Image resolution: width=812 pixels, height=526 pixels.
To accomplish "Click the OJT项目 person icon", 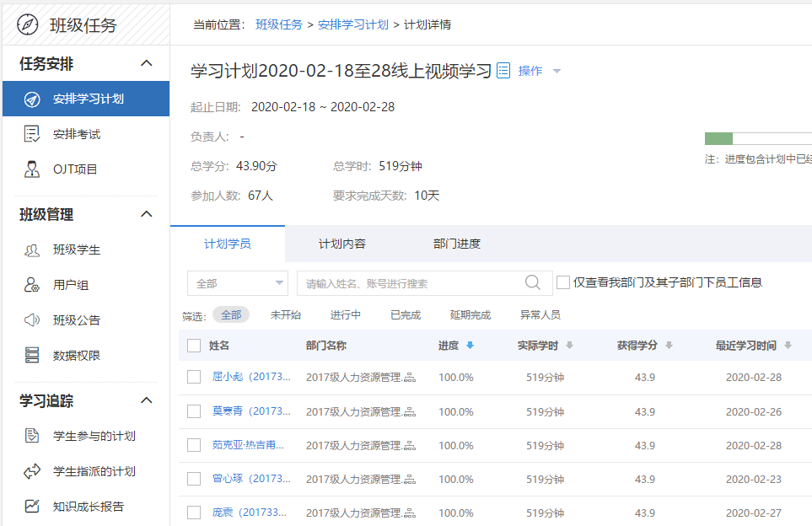I will 32,169.
